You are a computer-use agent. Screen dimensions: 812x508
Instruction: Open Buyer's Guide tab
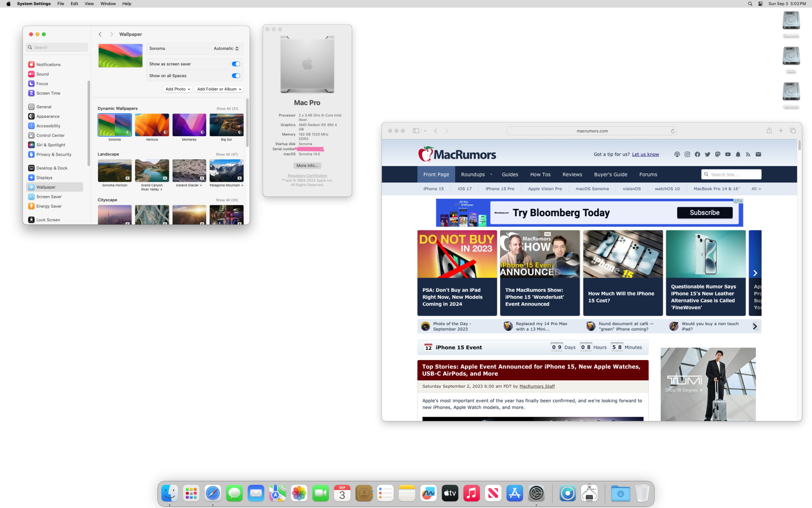click(611, 175)
